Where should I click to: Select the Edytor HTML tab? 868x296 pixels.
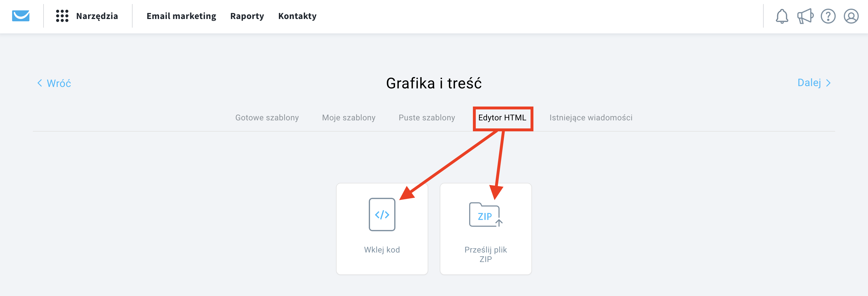502,117
